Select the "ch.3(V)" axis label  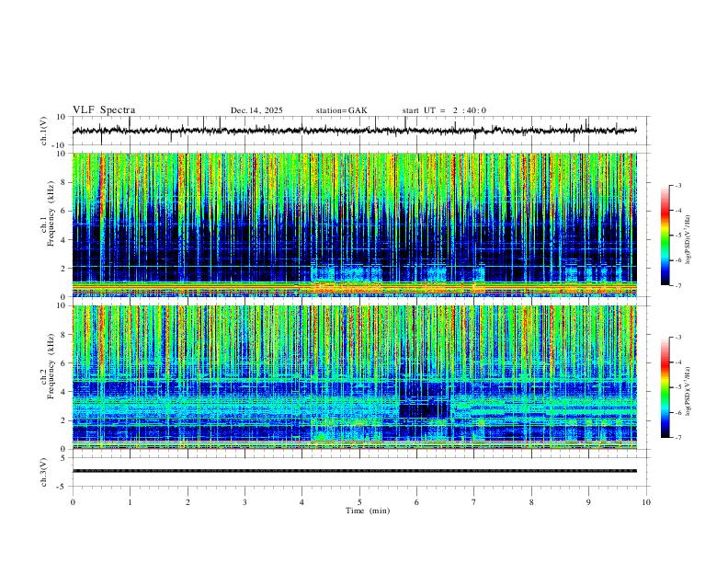43,473
